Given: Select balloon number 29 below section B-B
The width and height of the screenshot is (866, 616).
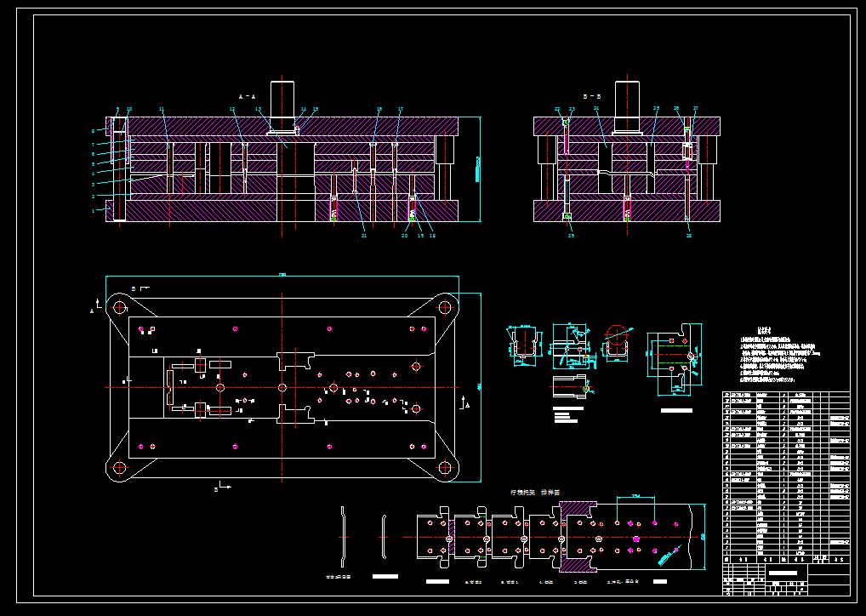Looking at the screenshot, I should tap(571, 236).
